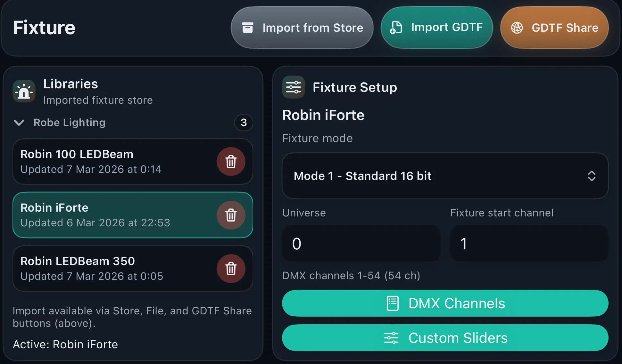Click the DMX Channels document icon
The width and height of the screenshot is (622, 364).
[x=392, y=303]
